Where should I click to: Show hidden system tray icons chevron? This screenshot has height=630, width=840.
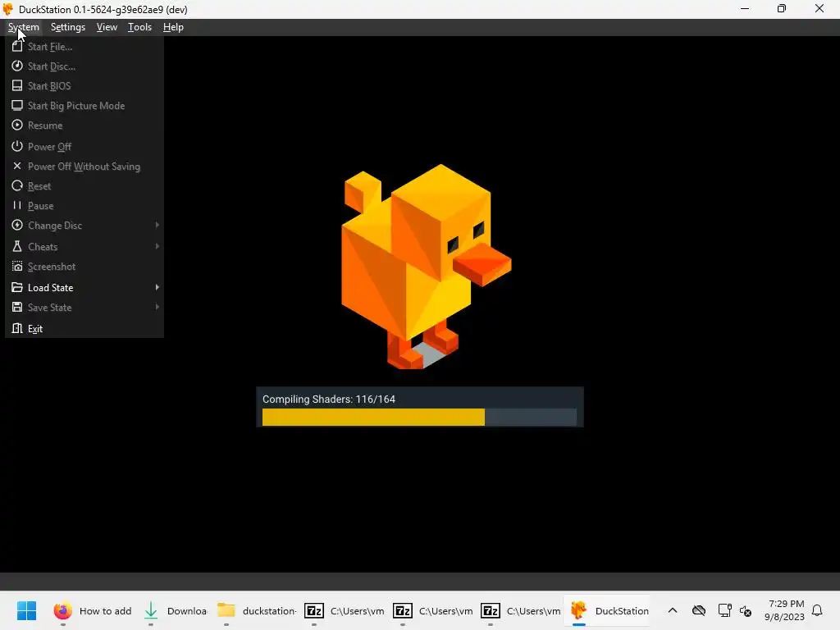673,610
